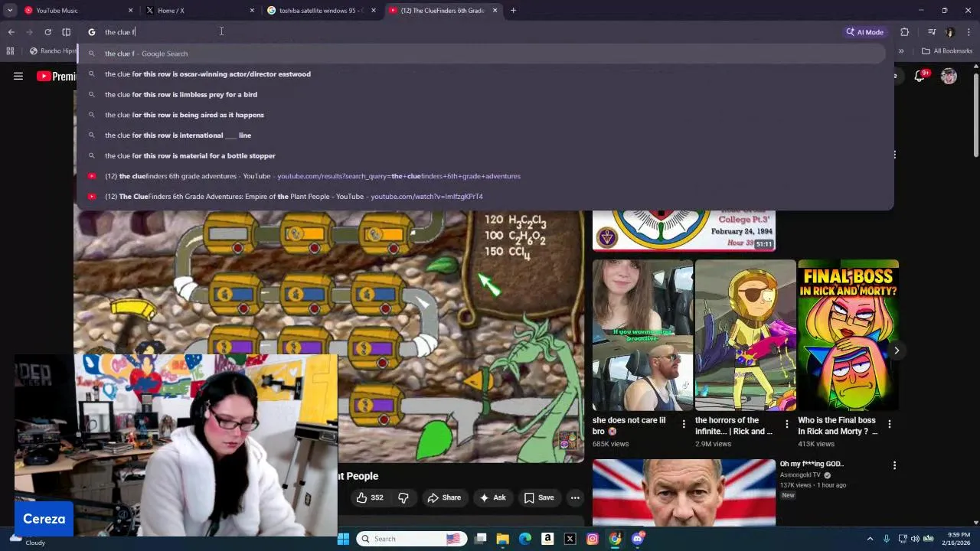Open File Explorer from taskbar
Viewport: 980px width, 551px height.
tap(503, 539)
